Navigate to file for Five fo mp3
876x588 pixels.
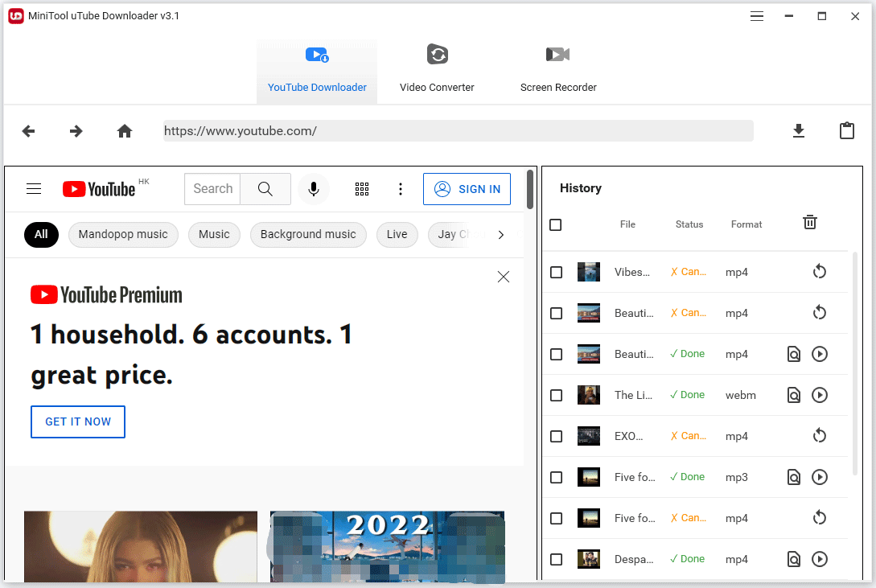[793, 477]
